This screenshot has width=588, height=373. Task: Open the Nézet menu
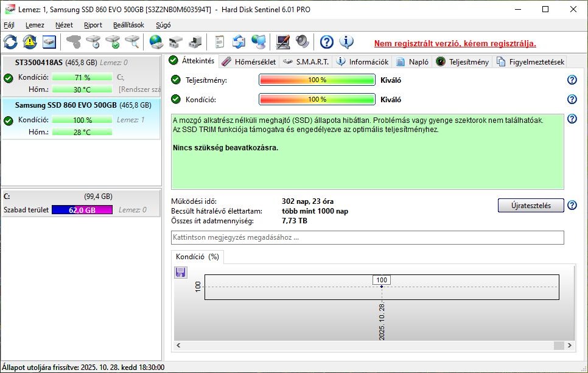pos(64,25)
